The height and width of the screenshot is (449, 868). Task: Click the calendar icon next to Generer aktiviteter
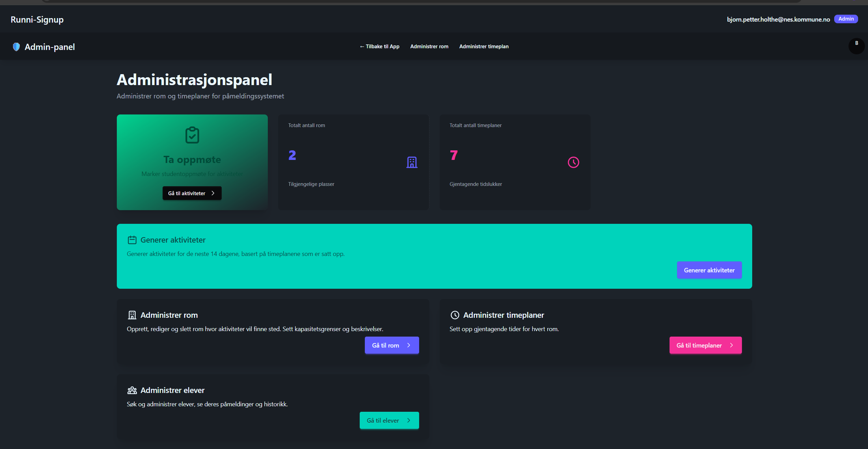point(132,240)
